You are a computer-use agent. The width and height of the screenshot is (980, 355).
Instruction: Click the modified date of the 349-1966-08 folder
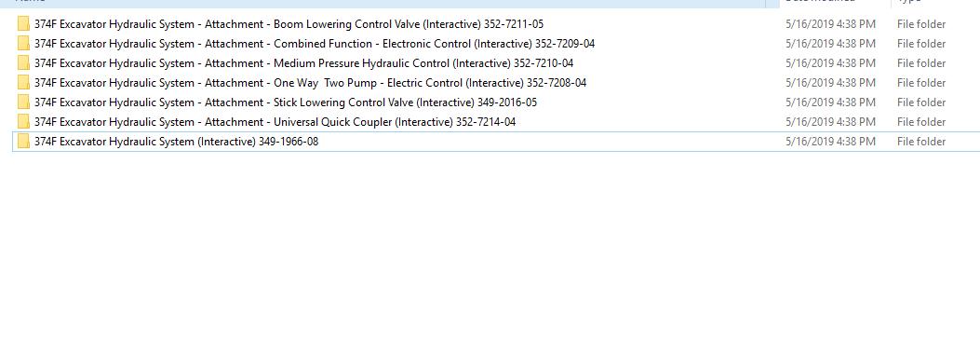click(x=830, y=142)
